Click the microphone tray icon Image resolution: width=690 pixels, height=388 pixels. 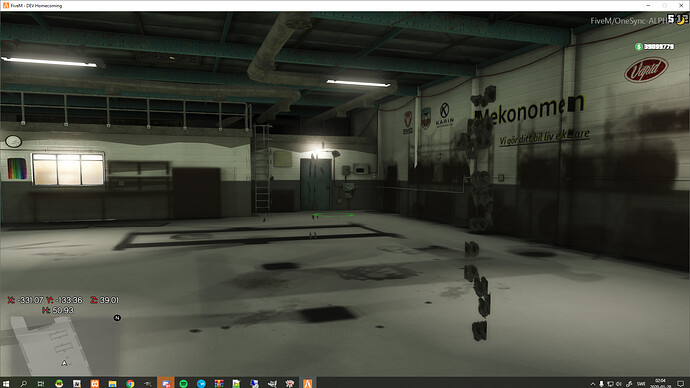coord(601,384)
